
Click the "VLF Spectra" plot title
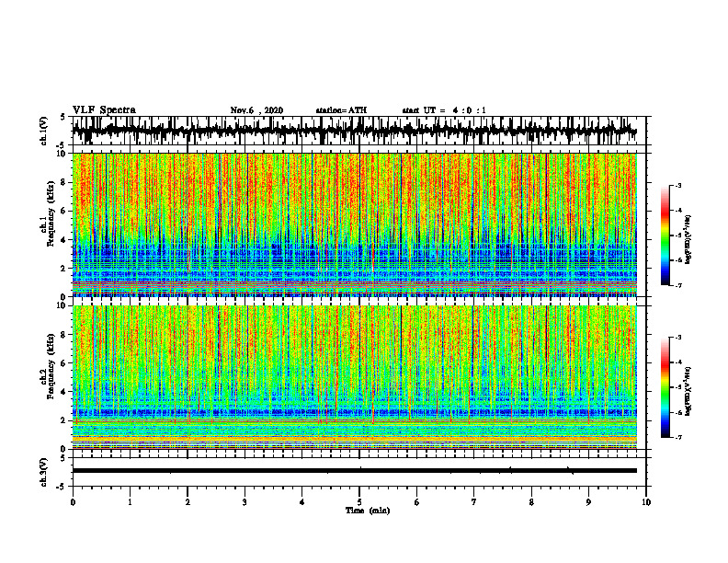tap(104, 110)
